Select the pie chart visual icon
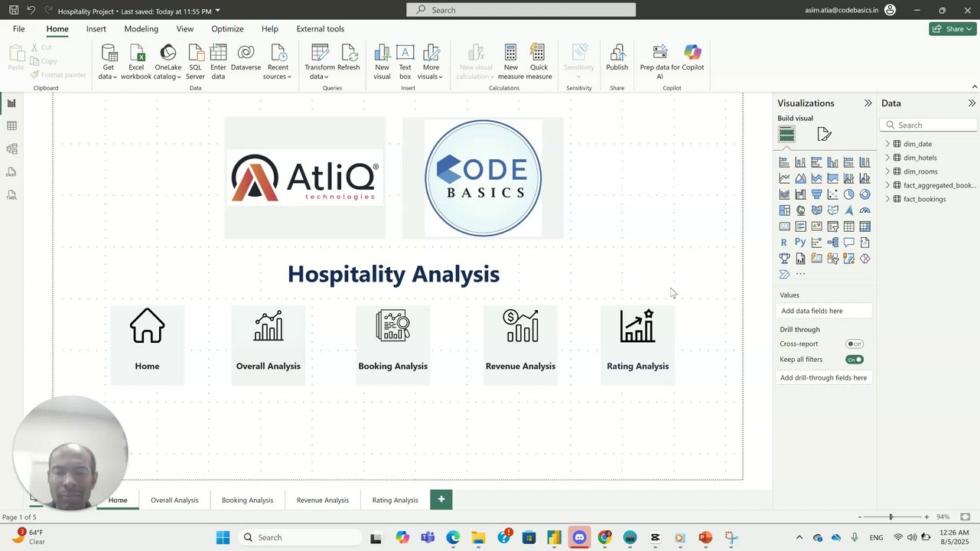 848,194
